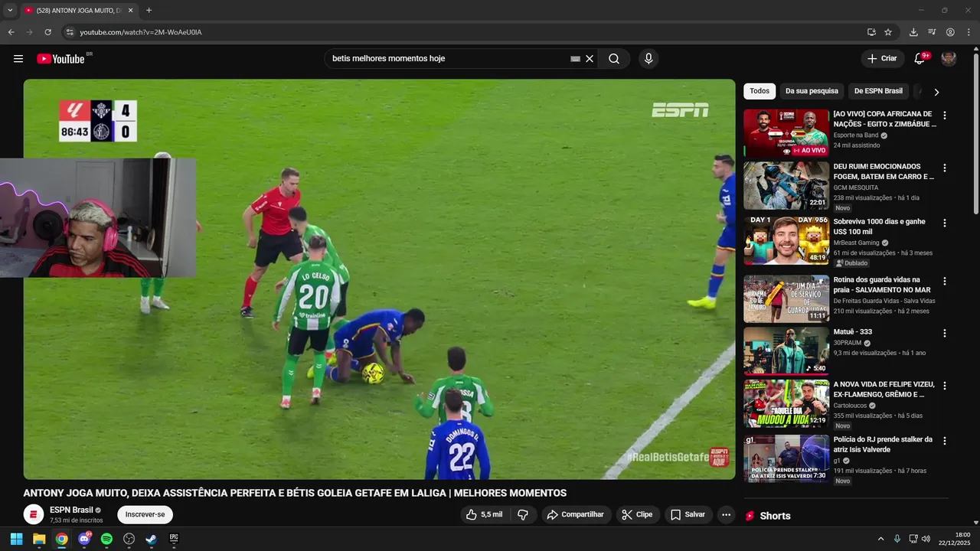Open a new browser tab
980x551 pixels.
[149, 11]
